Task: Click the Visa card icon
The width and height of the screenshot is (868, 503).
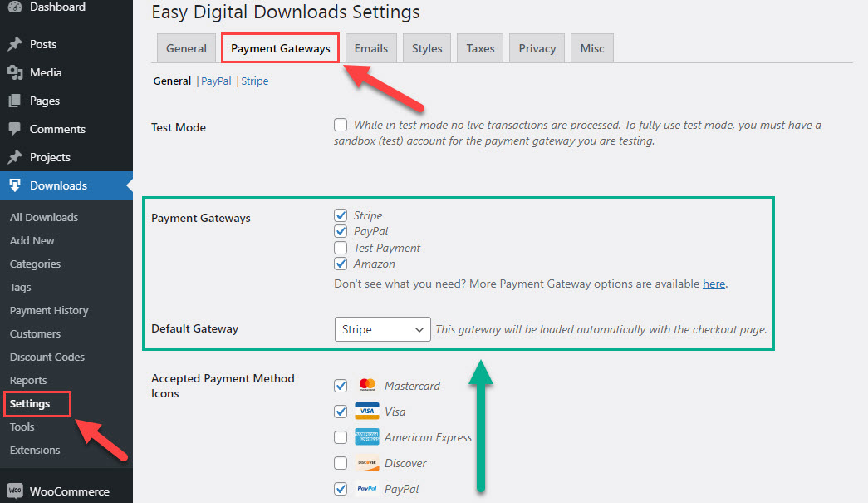Action: [367, 411]
